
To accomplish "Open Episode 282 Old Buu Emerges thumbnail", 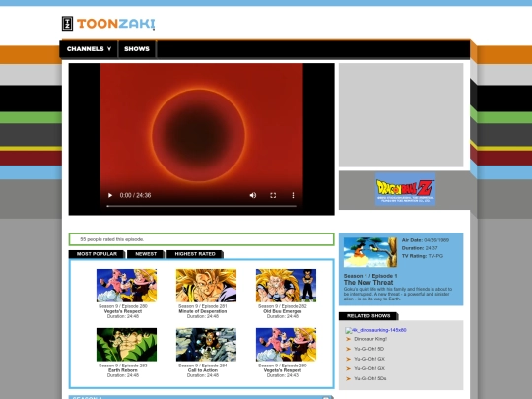I will pyautogui.click(x=286, y=286).
